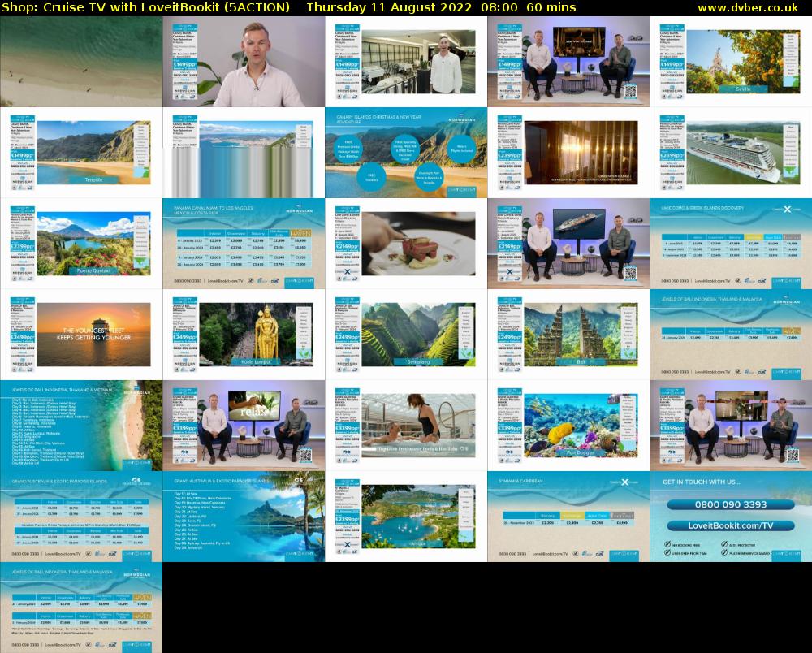Viewport: 812px width, 653px height.
Task: Click the 0800 090 3393 phone number pill
Action: point(731,504)
